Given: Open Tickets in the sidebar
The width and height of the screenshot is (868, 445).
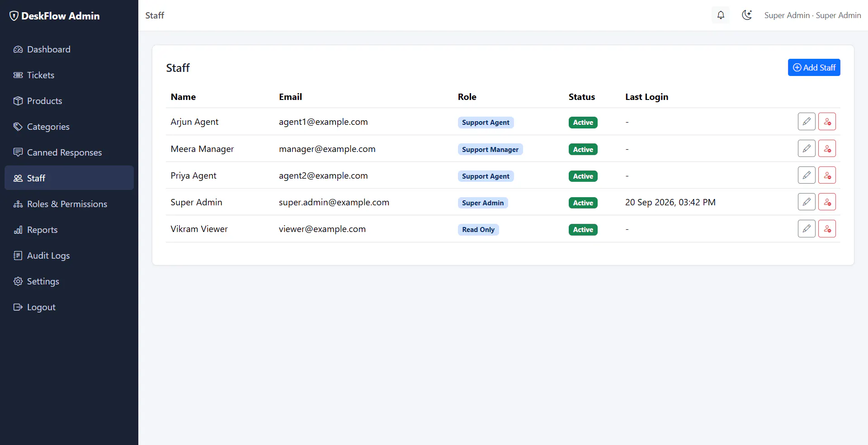Looking at the screenshot, I should coord(69,75).
